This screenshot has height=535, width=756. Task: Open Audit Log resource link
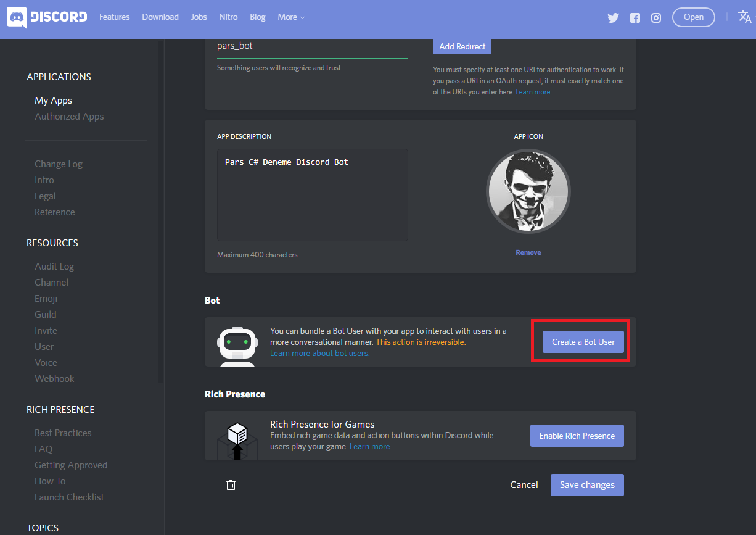click(x=54, y=267)
